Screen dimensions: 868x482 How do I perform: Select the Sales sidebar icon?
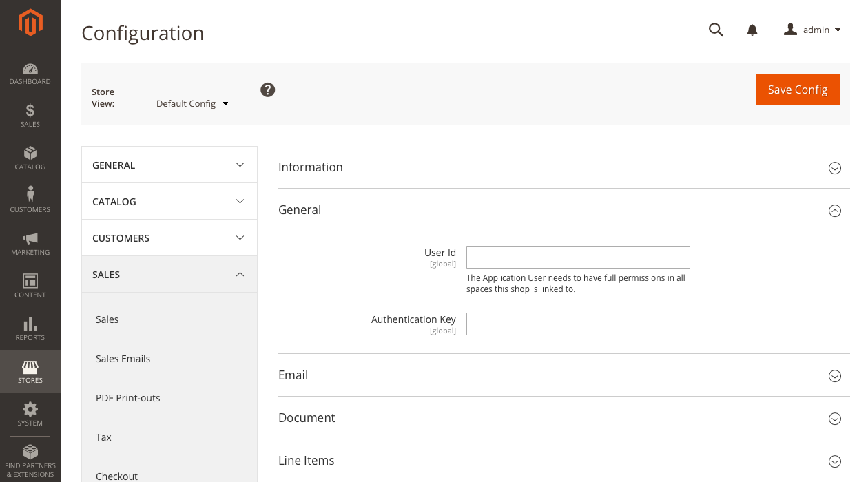(x=30, y=116)
